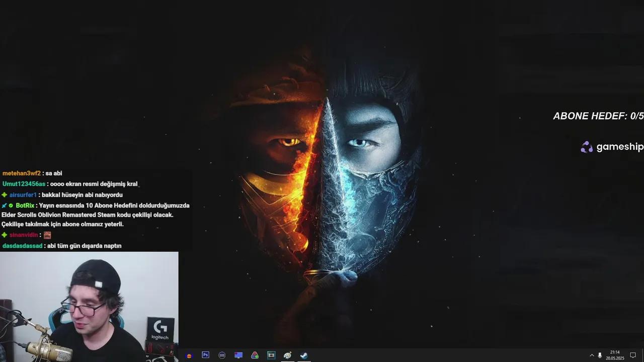Image resolution: width=644 pixels, height=362 pixels.
Task: Click message "sa abi"
Action: [54, 173]
